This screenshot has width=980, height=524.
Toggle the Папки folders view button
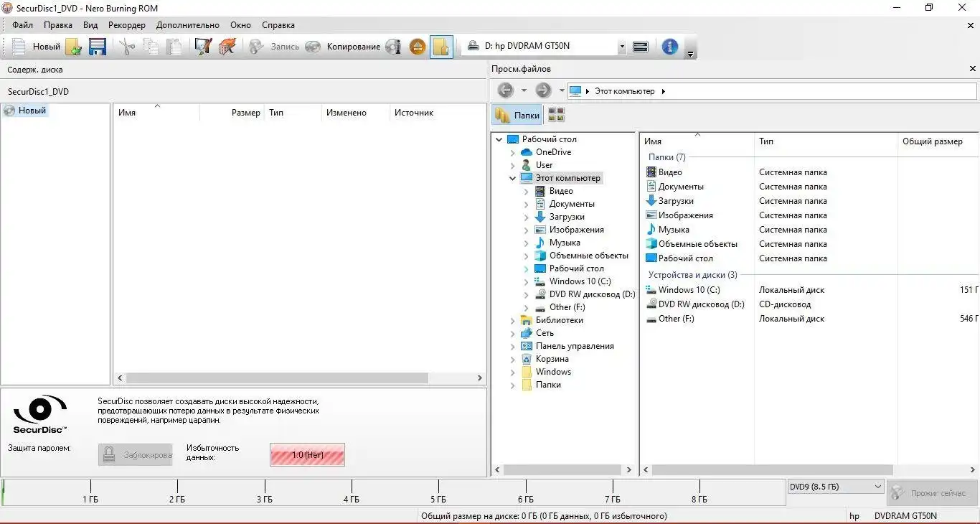(517, 115)
